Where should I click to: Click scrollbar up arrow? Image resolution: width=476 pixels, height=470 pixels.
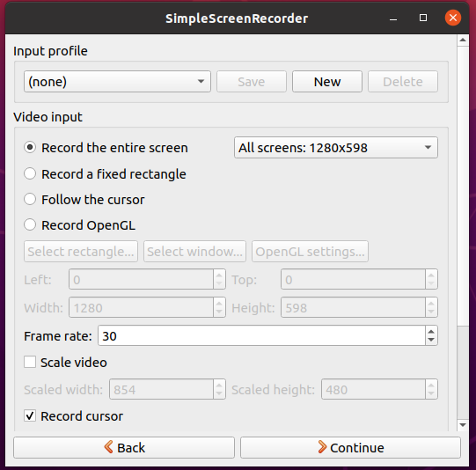click(x=463, y=40)
